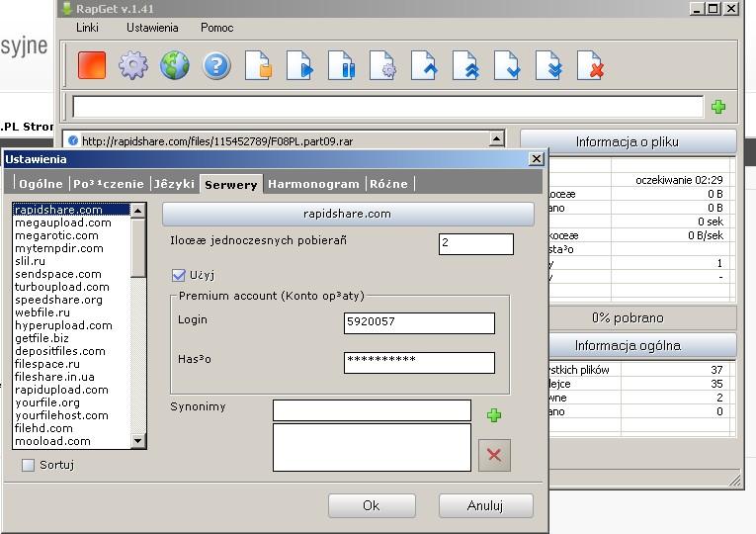Close the Ustawienia dialog
The image size is (756, 534).
click(x=537, y=158)
